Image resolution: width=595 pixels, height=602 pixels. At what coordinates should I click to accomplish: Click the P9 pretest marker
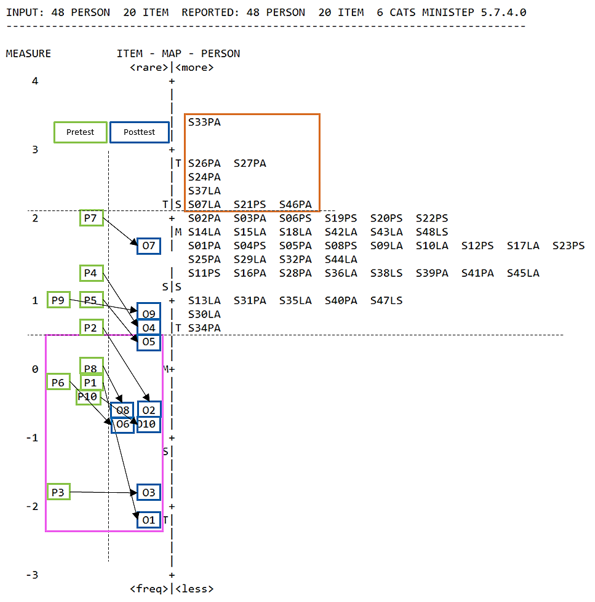(x=59, y=300)
